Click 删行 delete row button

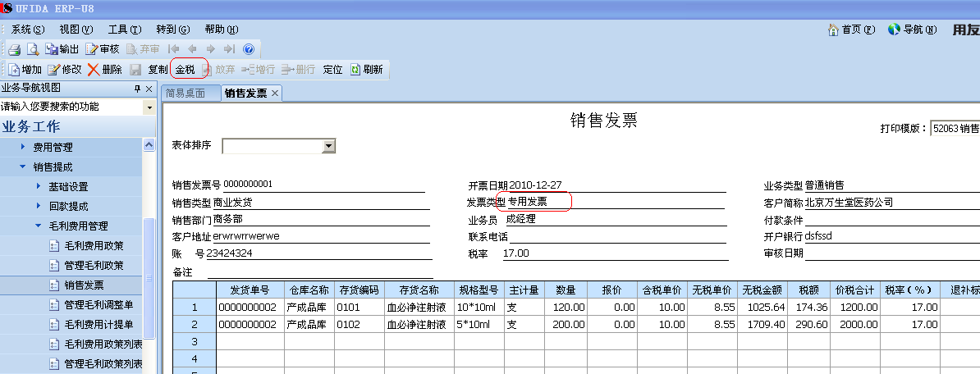[x=298, y=70]
